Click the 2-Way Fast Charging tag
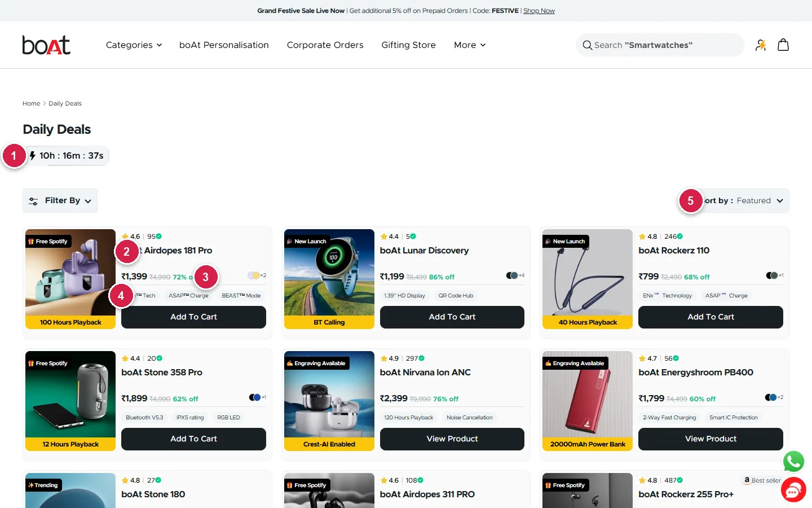This screenshot has height=508, width=812. (x=669, y=418)
